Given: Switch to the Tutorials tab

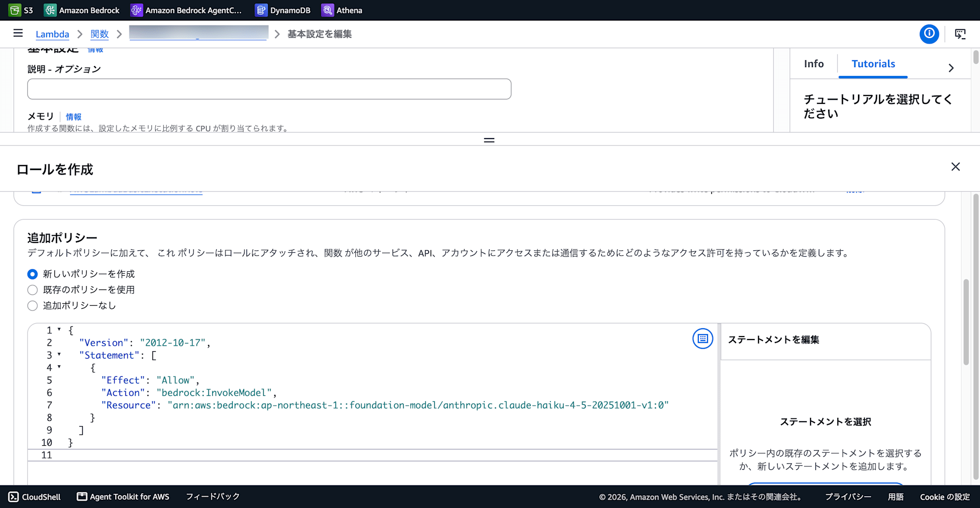Looking at the screenshot, I should (873, 64).
